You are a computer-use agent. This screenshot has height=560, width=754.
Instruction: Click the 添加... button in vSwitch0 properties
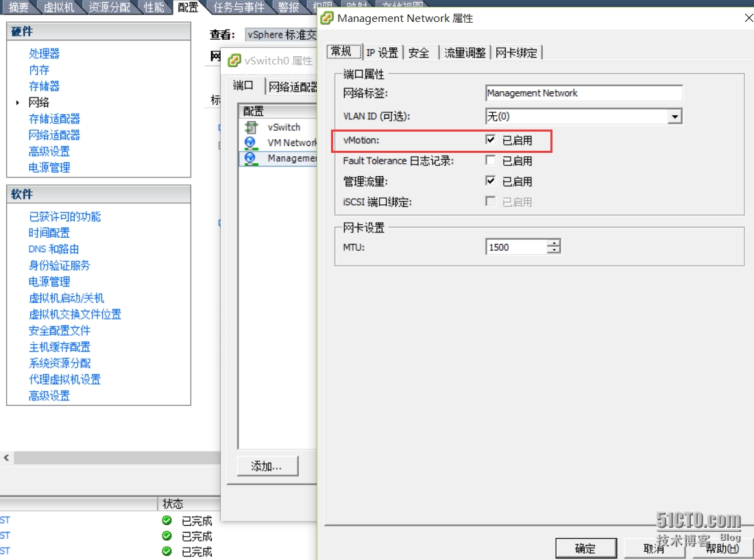(x=267, y=466)
